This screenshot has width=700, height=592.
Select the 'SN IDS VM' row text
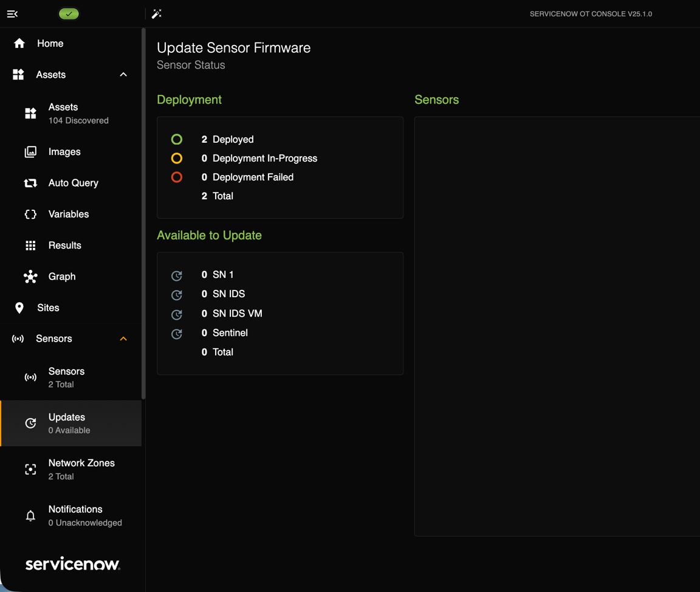[238, 314]
